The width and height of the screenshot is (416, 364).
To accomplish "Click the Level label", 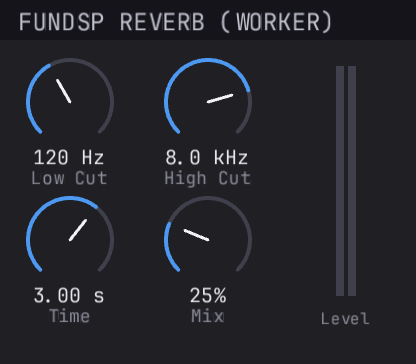I will pos(345,319).
